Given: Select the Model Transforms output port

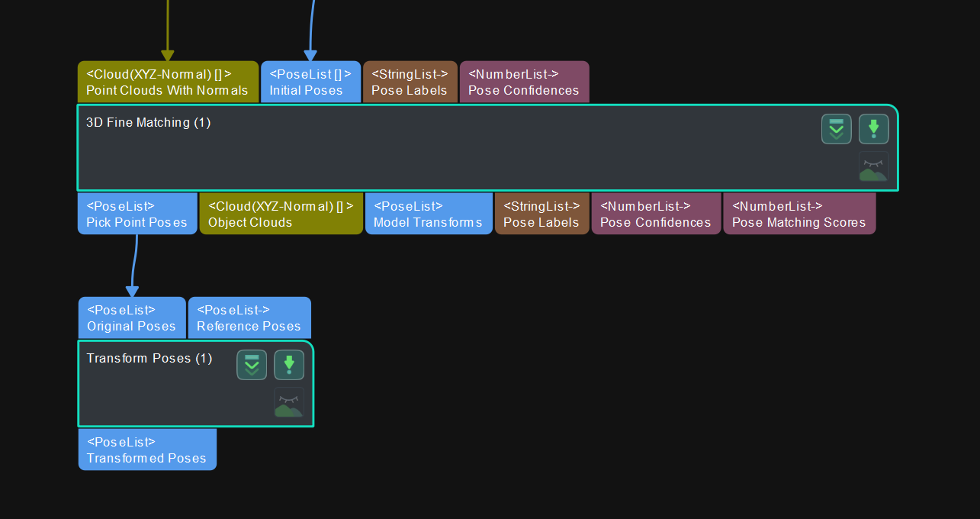Looking at the screenshot, I should (x=429, y=214).
